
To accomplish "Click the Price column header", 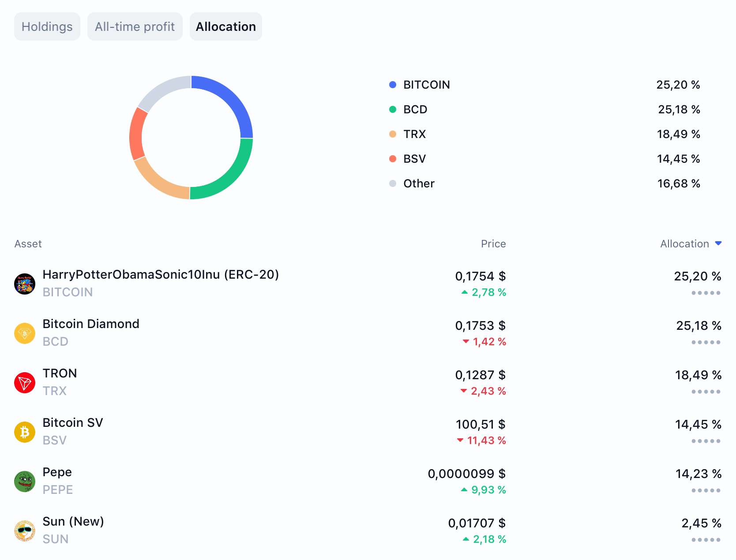I will [493, 244].
